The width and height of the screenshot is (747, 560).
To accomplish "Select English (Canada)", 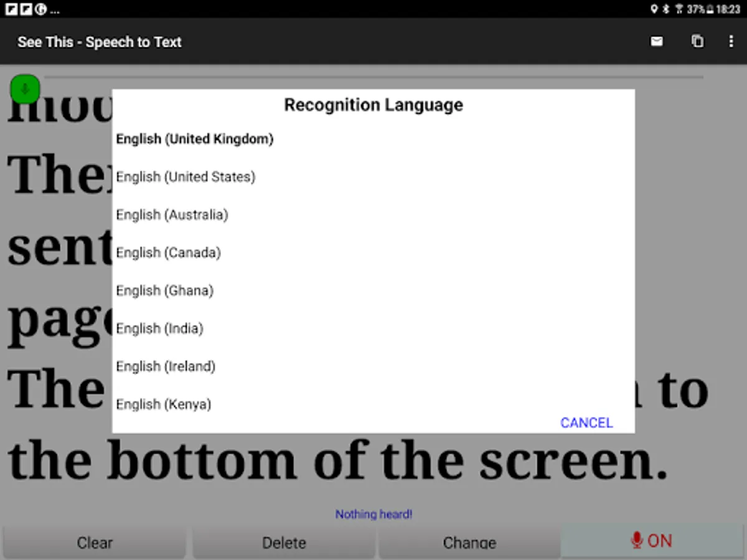I will click(374, 253).
